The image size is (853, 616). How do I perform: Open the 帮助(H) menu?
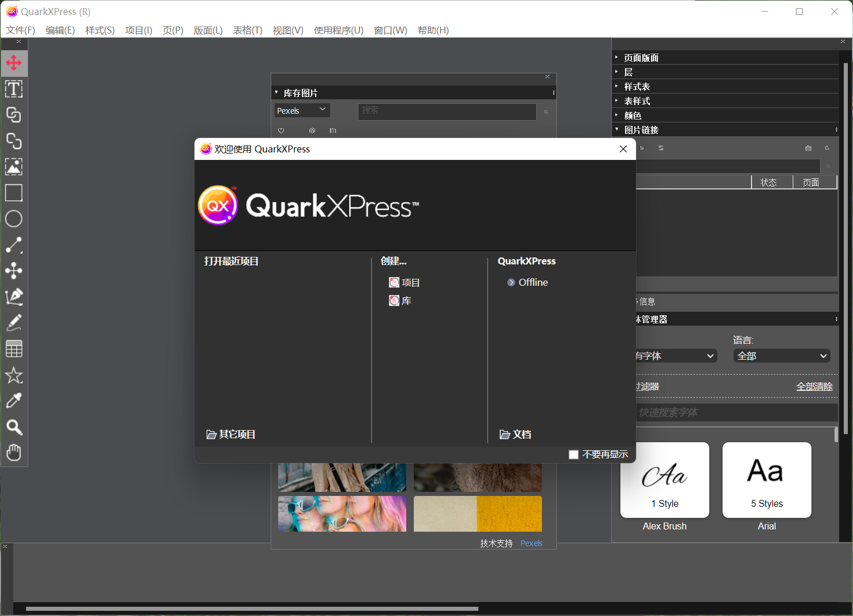point(433,30)
